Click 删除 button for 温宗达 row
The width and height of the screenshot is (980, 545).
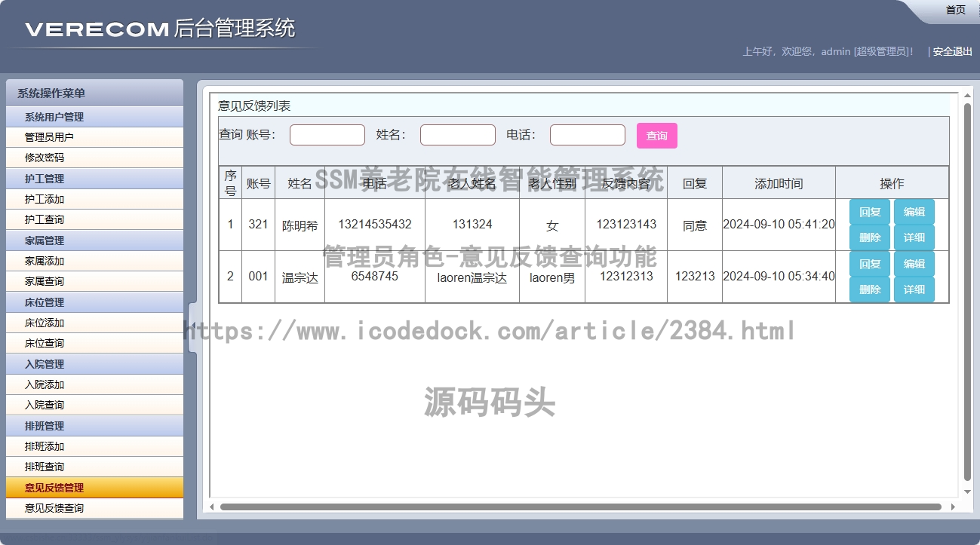(x=870, y=289)
